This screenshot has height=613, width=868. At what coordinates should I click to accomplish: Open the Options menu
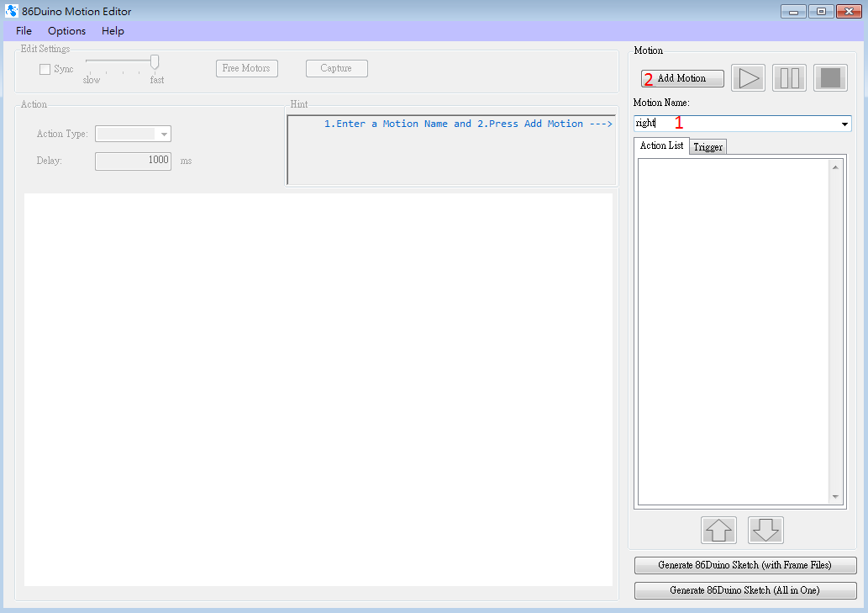click(x=66, y=31)
